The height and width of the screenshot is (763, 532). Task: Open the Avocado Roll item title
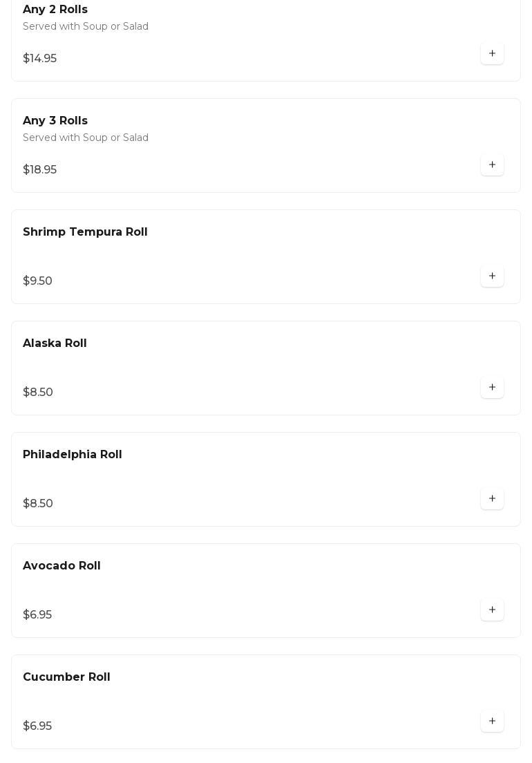point(61,565)
